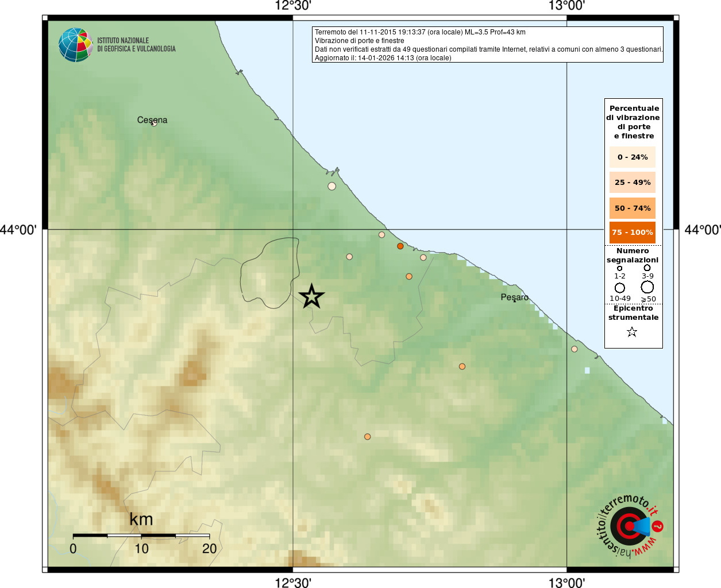This screenshot has height=588, width=721.
Task: Click the legend circle for 10-49 segnalazioni
Action: click(620, 288)
